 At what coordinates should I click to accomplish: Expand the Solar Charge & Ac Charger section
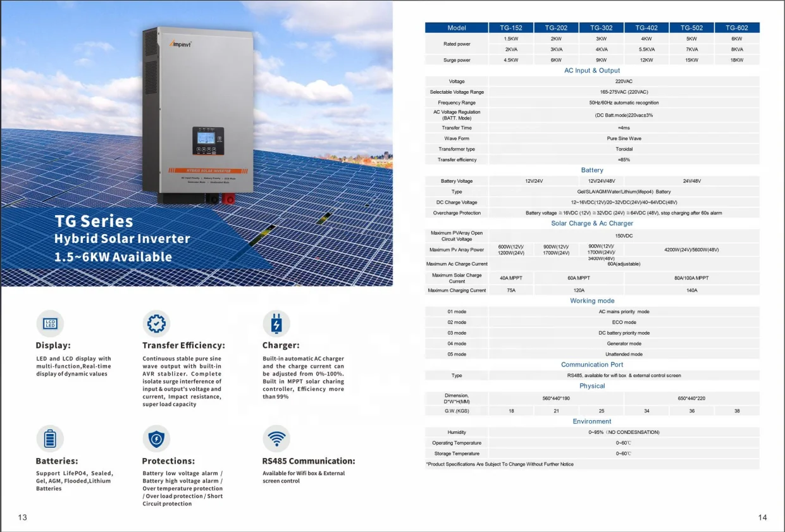click(591, 223)
